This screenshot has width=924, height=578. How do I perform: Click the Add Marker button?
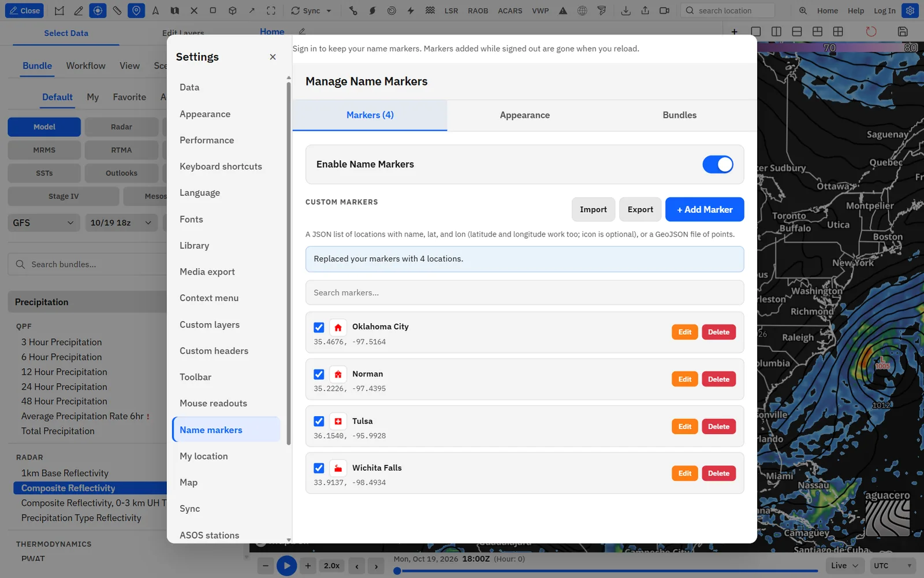click(x=705, y=209)
